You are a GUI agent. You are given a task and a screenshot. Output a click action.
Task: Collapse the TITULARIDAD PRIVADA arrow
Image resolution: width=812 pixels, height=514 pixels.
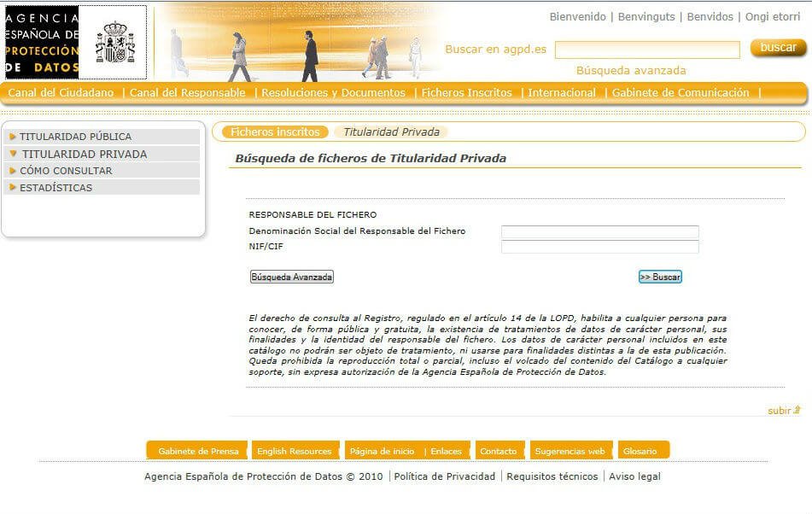(14, 154)
